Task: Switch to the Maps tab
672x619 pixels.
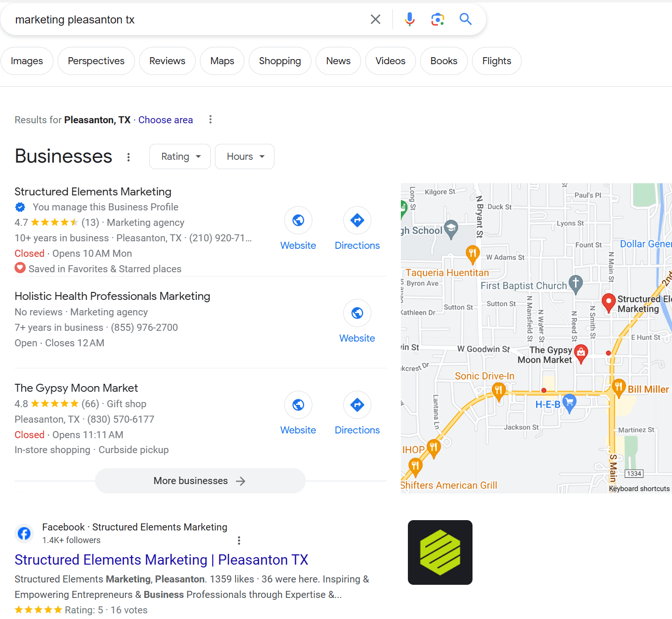Action: [x=222, y=61]
